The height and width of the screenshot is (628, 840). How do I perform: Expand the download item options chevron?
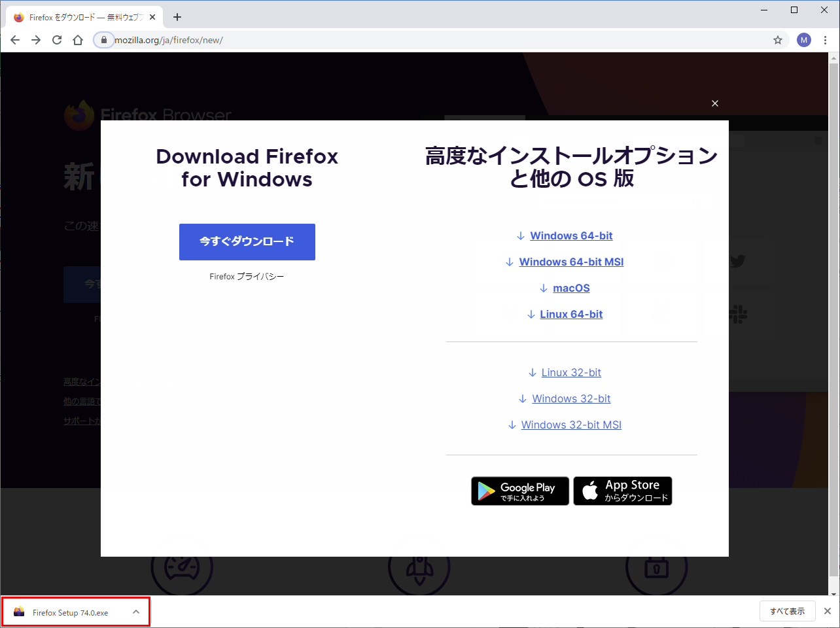(136, 612)
